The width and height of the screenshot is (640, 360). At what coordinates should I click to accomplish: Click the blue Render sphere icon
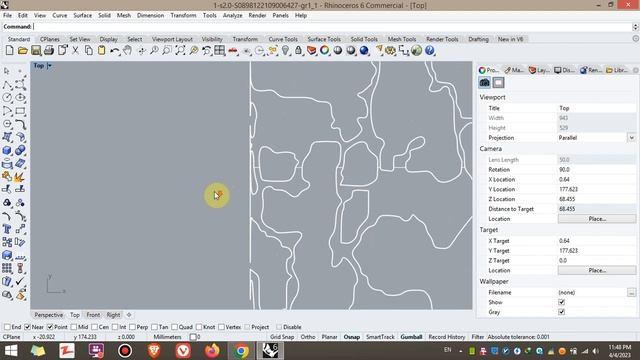[364, 50]
